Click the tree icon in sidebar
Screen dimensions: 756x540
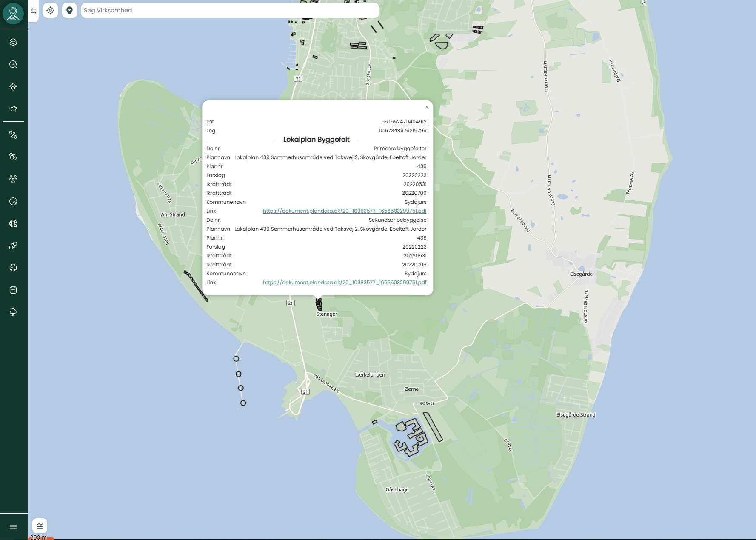pyautogui.click(x=13, y=312)
